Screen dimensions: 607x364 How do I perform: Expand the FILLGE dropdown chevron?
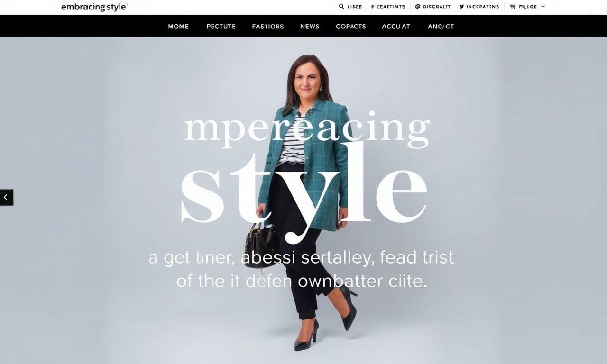pyautogui.click(x=543, y=7)
